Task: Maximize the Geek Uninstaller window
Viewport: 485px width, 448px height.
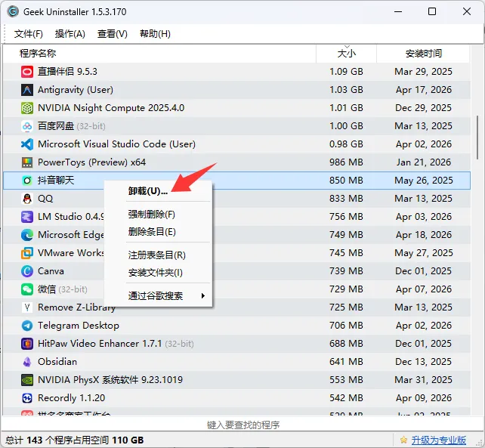Action: click(x=432, y=12)
